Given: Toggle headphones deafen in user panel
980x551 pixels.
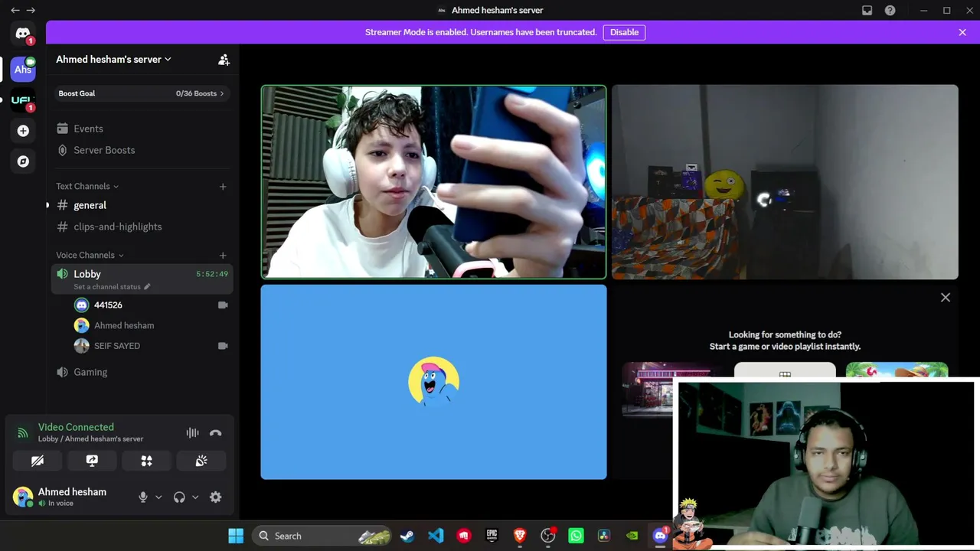Looking at the screenshot, I should [x=179, y=497].
